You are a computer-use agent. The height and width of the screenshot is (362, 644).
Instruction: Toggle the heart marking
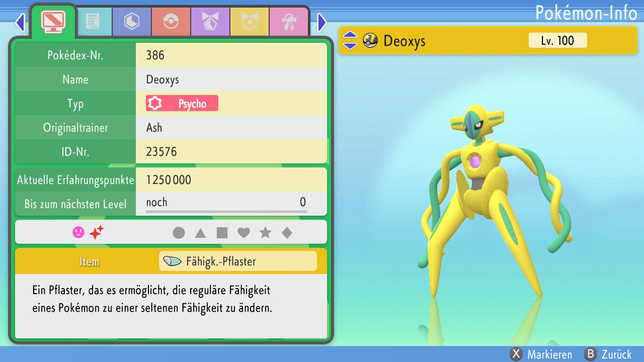(244, 233)
